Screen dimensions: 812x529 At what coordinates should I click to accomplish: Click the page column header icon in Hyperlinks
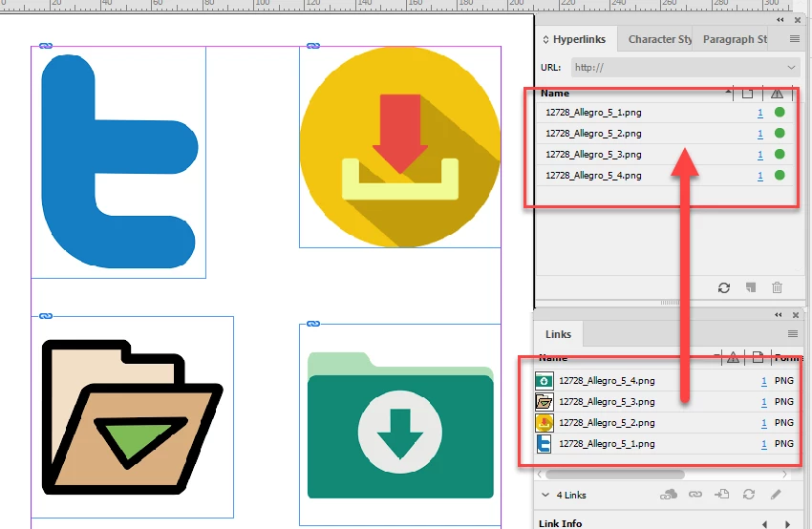point(747,94)
